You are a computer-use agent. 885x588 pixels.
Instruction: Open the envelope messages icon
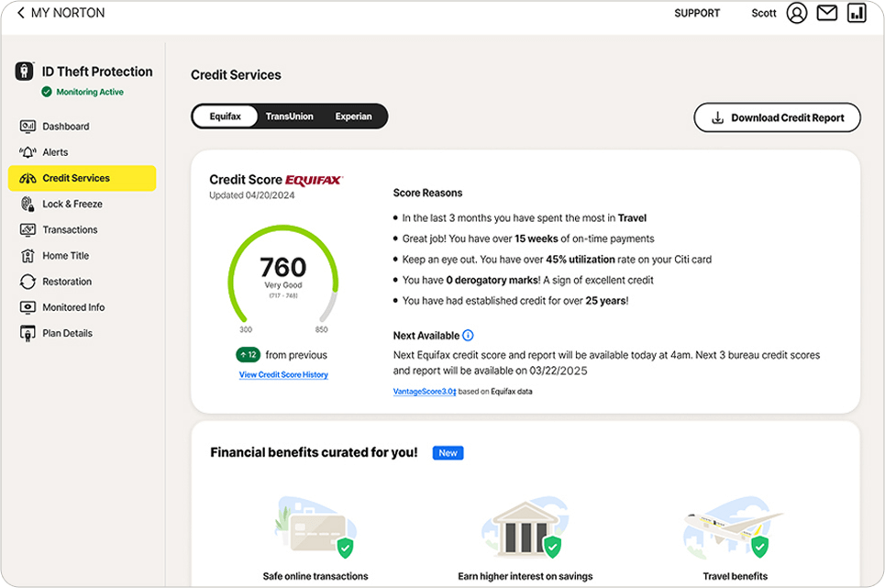829,13
